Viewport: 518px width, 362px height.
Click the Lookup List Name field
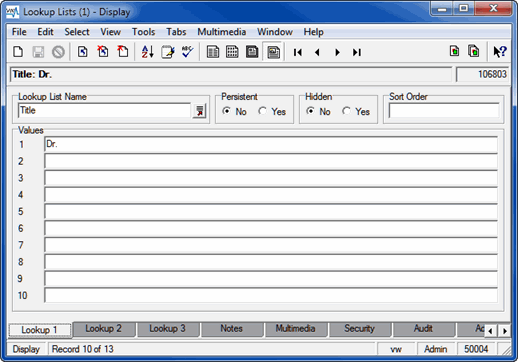tap(104, 111)
